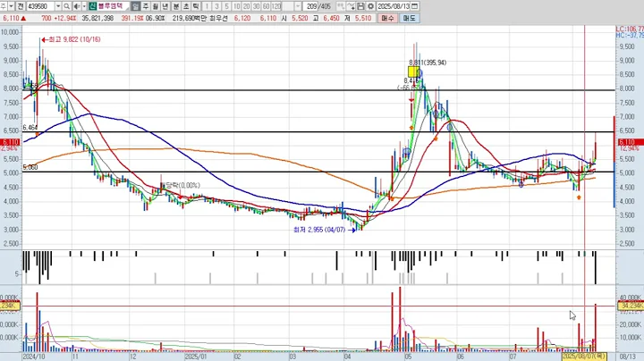The height and width of the screenshot is (361, 644).
Task: Click the blue circle marker on the May peak
Action: pos(419,73)
